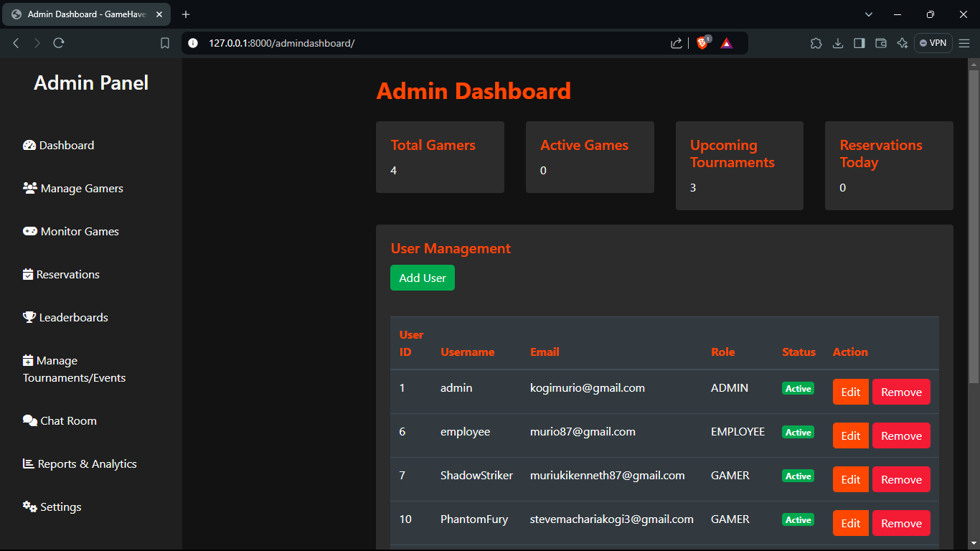Click the share page icon
This screenshot has height=551, width=980.
[x=676, y=43]
